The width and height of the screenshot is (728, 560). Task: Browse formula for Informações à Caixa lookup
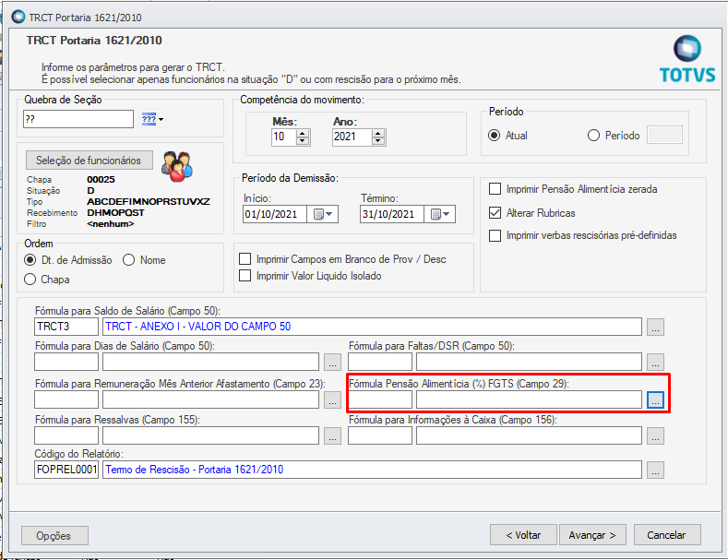(655, 436)
